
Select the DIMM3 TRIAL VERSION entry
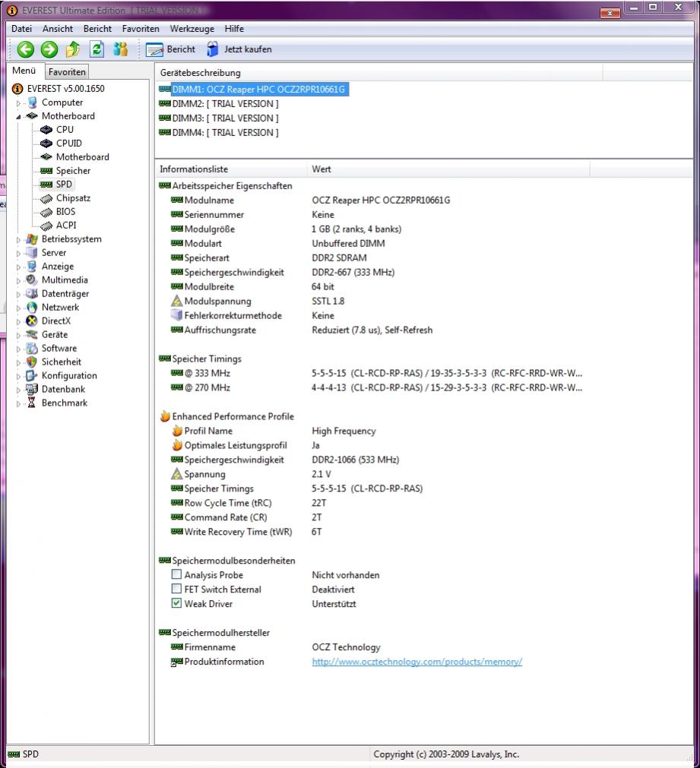(219, 118)
